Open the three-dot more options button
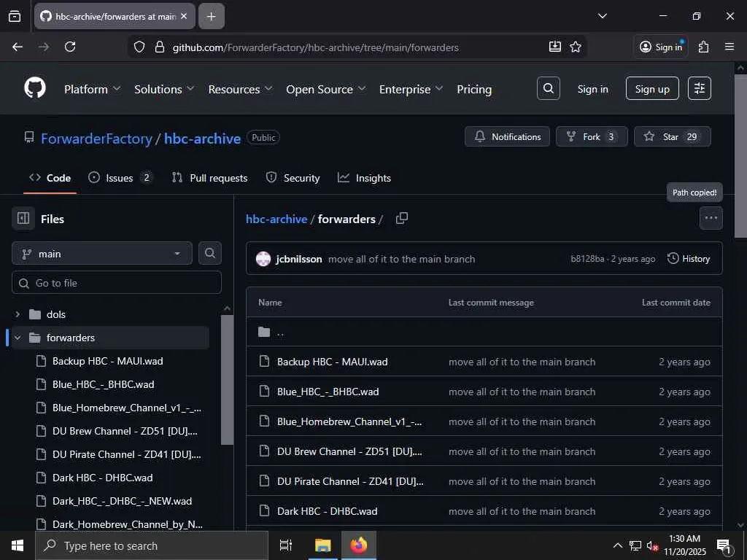Viewport: 747px width, 560px height. (711, 218)
